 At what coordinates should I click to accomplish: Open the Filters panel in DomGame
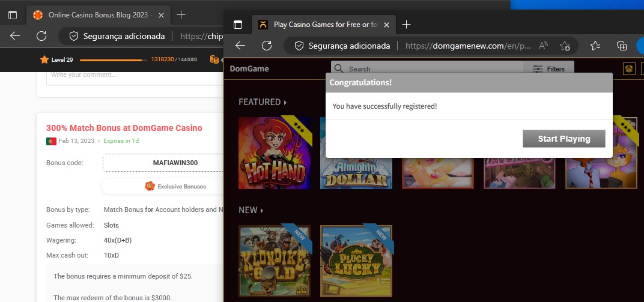[x=548, y=69]
